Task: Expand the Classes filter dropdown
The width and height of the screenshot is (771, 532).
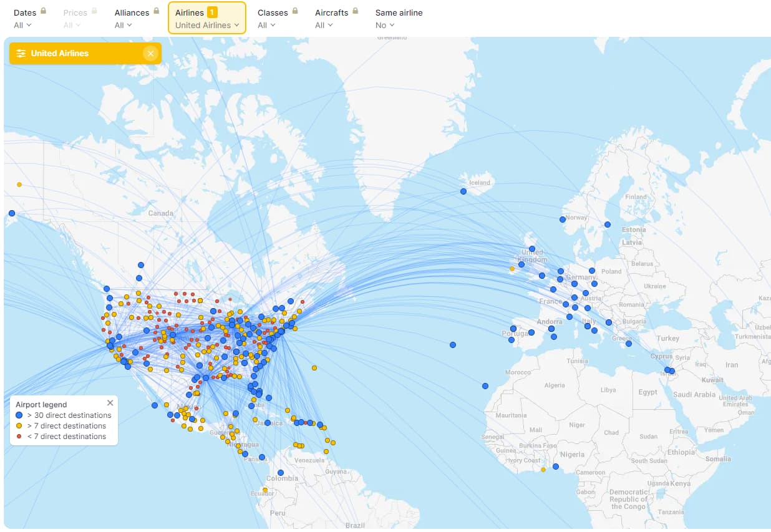Action: (x=266, y=25)
